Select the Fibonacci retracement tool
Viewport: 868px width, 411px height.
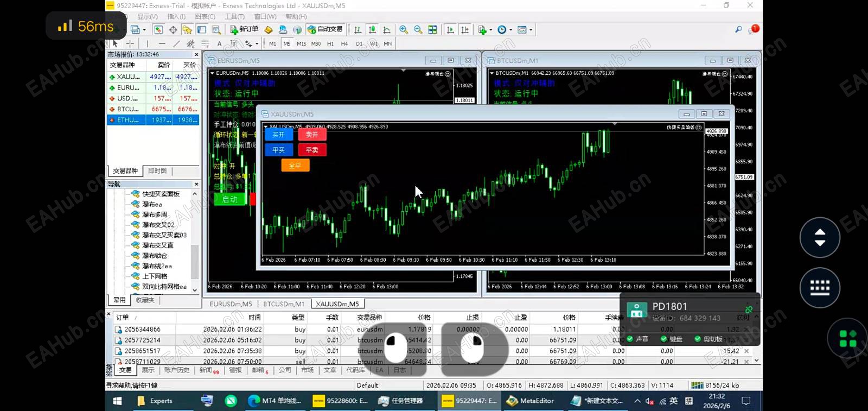(x=205, y=43)
